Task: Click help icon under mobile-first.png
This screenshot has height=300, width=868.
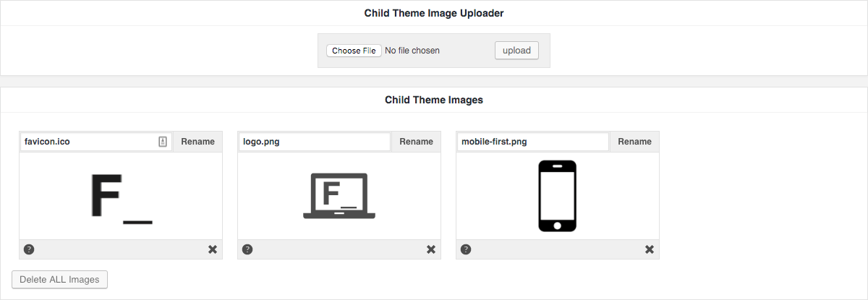Action: [x=466, y=249]
